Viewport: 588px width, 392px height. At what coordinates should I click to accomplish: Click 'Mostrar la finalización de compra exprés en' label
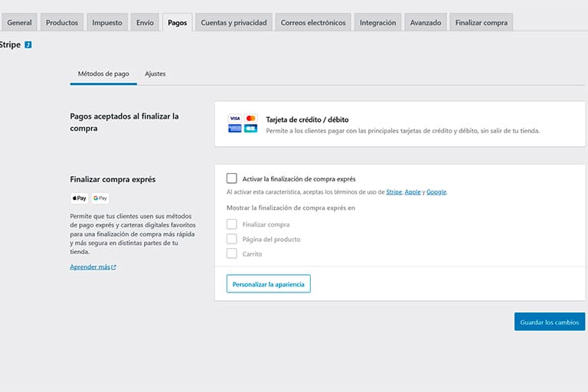point(291,207)
